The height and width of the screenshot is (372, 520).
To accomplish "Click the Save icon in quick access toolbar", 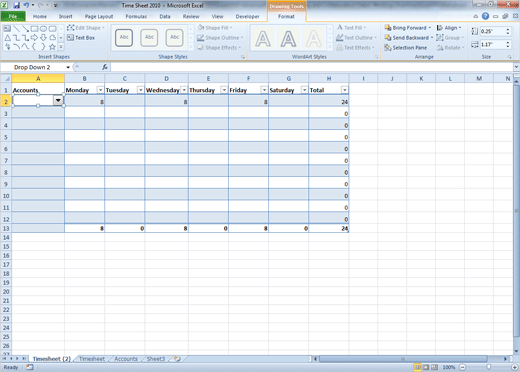I will pyautogui.click(x=16, y=5).
